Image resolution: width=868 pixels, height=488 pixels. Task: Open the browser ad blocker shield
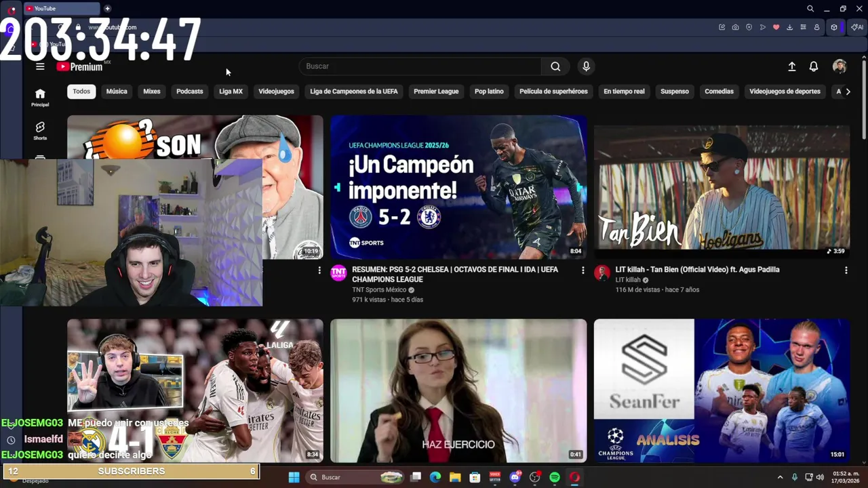[749, 27]
